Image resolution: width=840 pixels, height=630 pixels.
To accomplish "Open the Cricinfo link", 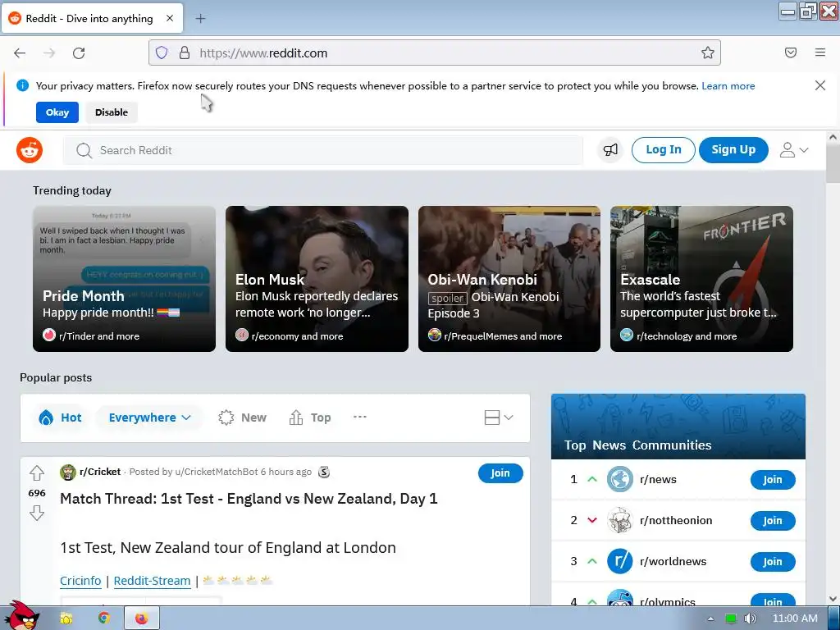I will (80, 581).
